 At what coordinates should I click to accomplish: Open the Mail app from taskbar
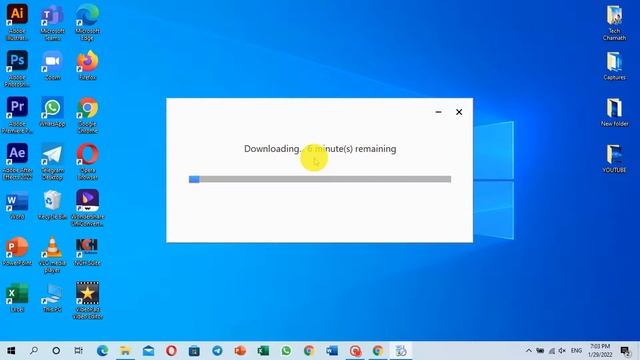tap(148, 351)
